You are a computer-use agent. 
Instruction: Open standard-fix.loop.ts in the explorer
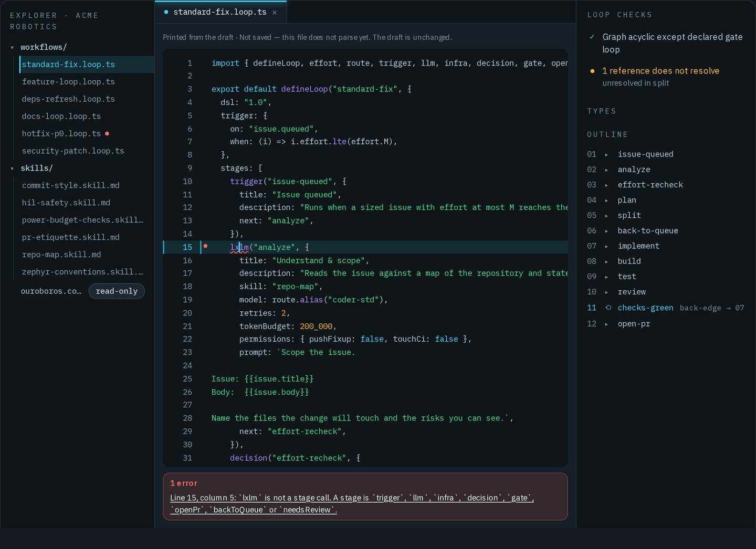click(87, 65)
